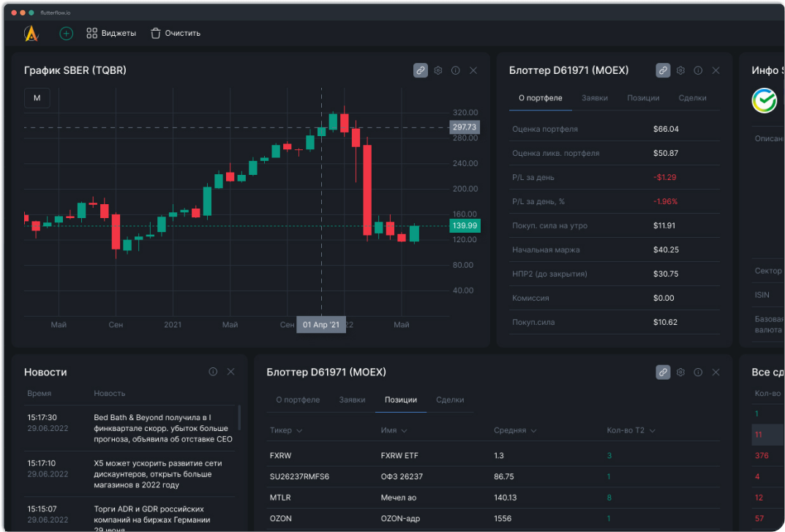Expand the Средняя column dropdown

[533, 431]
